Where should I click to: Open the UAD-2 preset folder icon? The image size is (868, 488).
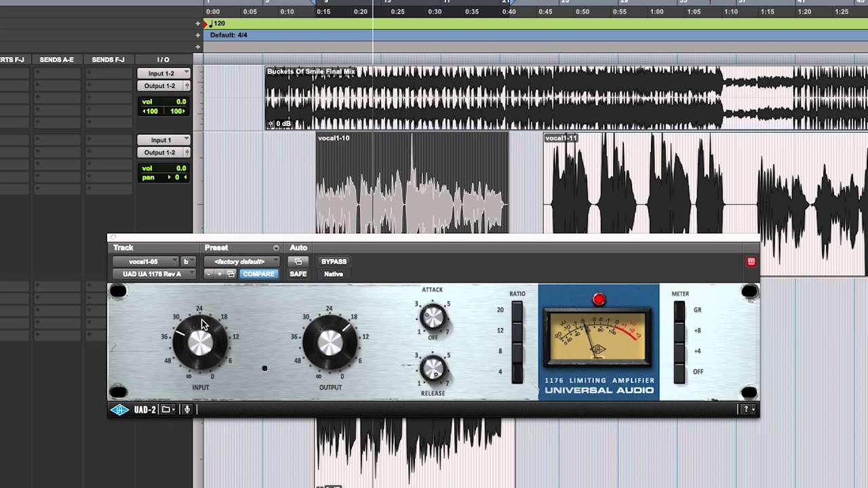pos(167,409)
